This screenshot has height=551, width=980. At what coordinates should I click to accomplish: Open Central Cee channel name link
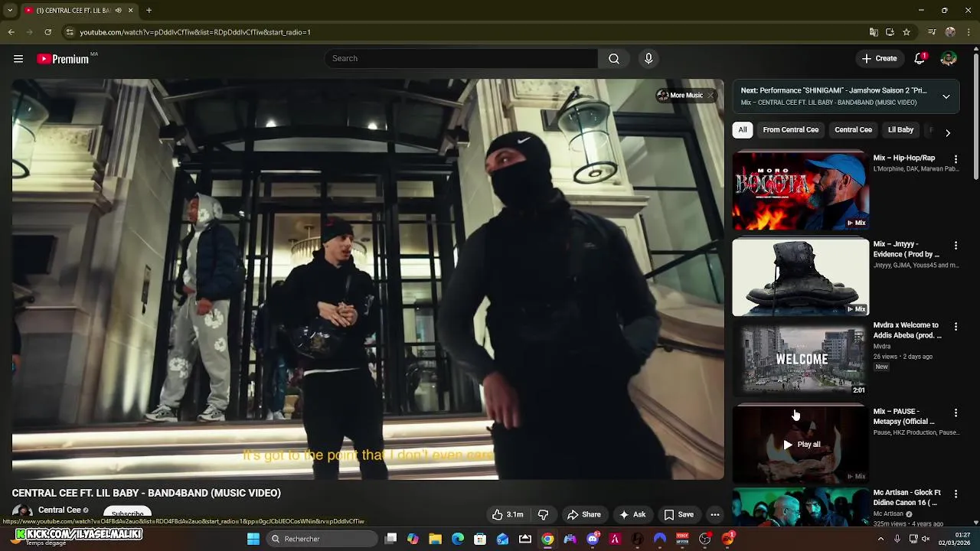[x=60, y=510]
